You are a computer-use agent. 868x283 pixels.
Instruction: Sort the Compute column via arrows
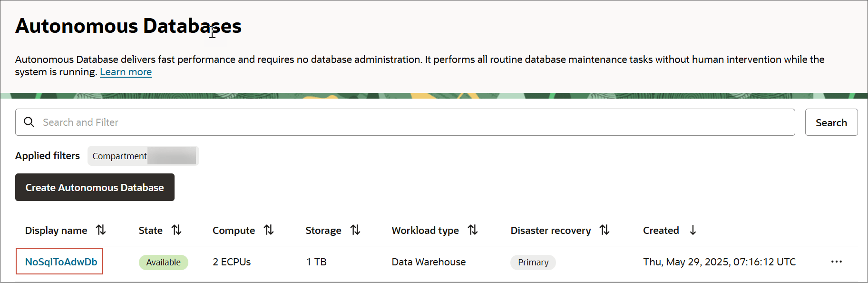pyautogui.click(x=269, y=230)
